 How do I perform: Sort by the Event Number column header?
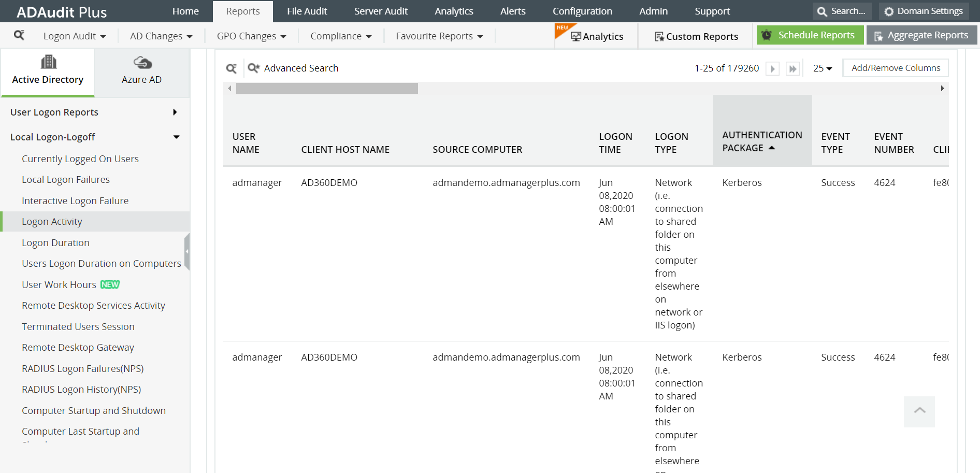(894, 143)
